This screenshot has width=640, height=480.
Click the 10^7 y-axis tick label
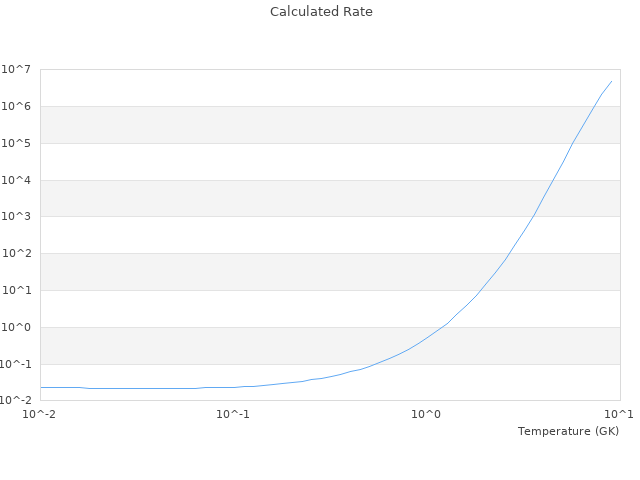pyautogui.click(x=17, y=69)
